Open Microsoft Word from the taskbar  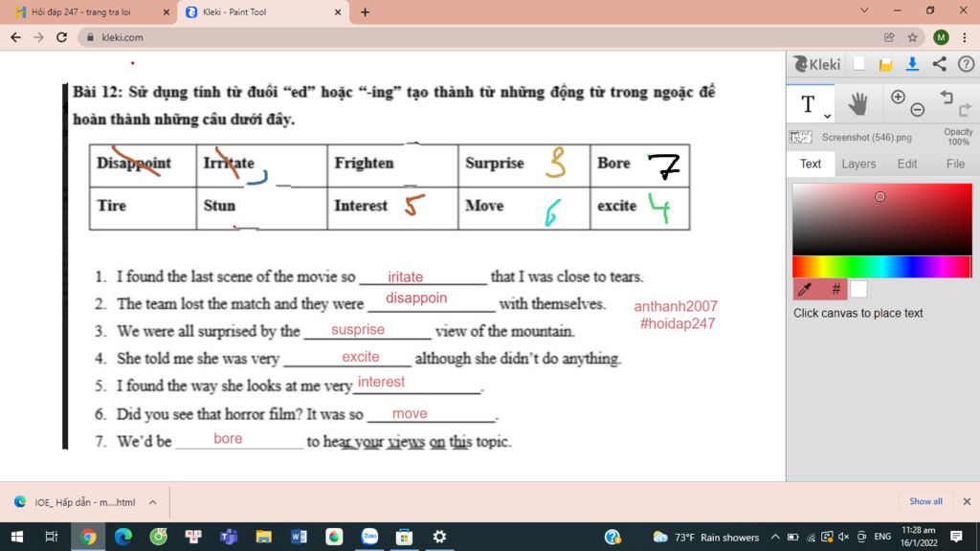[299, 537]
